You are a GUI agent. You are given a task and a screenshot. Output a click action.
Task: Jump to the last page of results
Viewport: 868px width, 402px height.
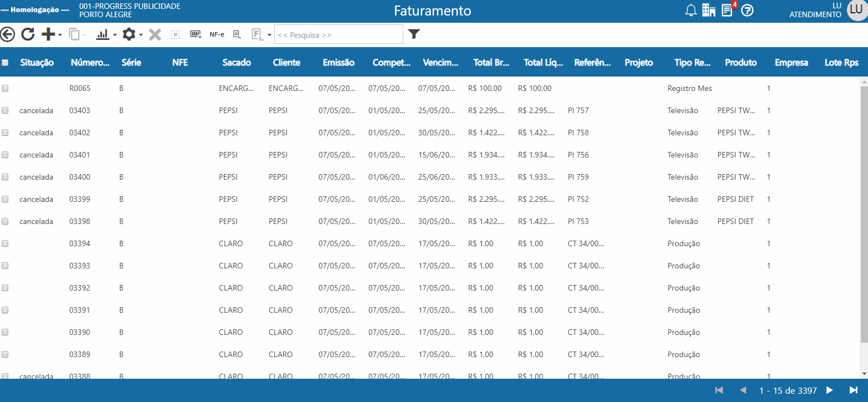pos(854,390)
